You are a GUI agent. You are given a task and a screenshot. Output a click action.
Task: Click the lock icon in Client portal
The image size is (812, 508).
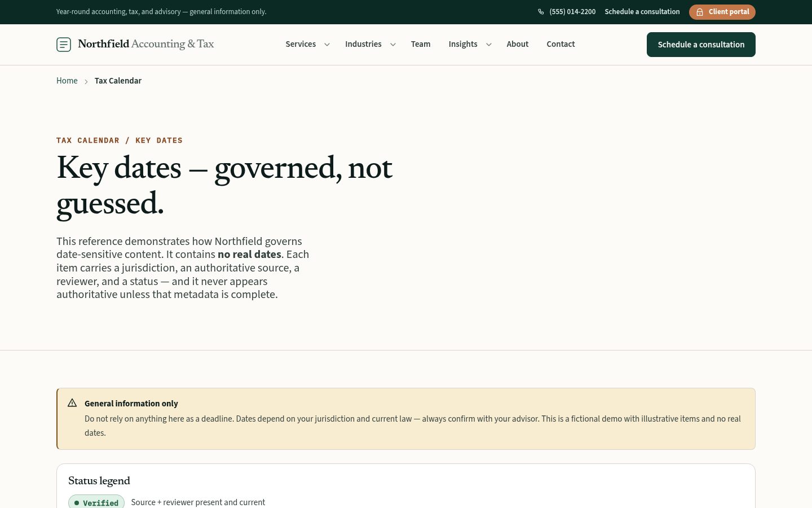(x=700, y=12)
